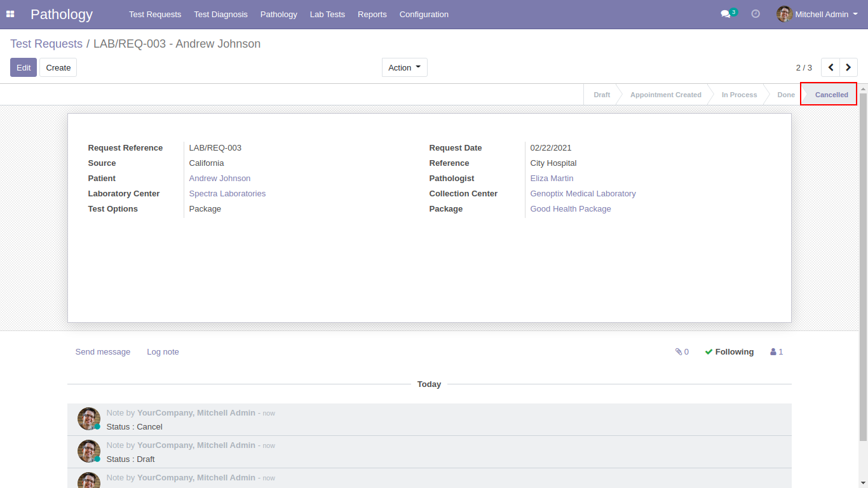Open the Mitchell Admin user menu
The image size is (868, 488).
818,14
